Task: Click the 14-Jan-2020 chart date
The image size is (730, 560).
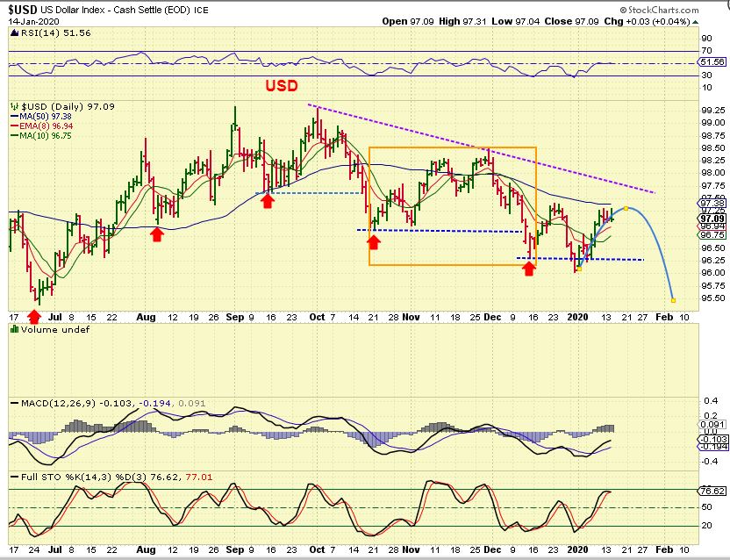Action: [33, 21]
